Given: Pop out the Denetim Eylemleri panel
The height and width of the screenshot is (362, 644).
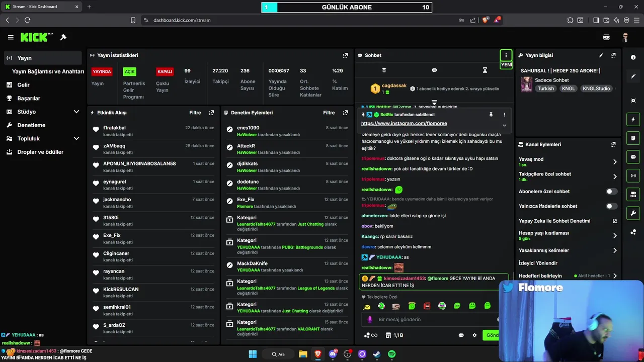Looking at the screenshot, I should point(345,113).
